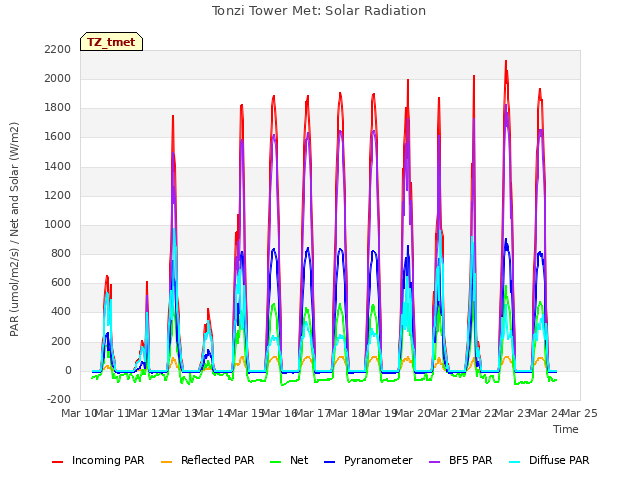The height and width of the screenshot is (480, 640).
Task: Toggle Reflected PAR series via legend text
Action: tap(218, 460)
